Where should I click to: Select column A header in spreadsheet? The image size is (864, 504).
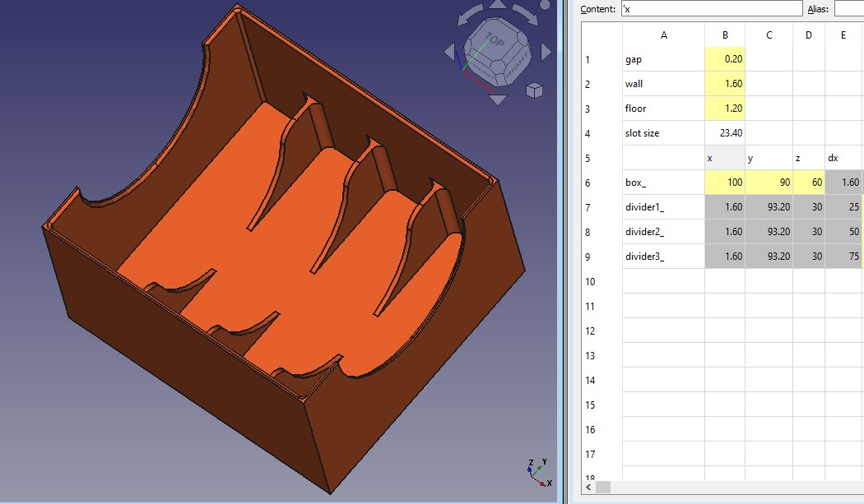(x=663, y=35)
